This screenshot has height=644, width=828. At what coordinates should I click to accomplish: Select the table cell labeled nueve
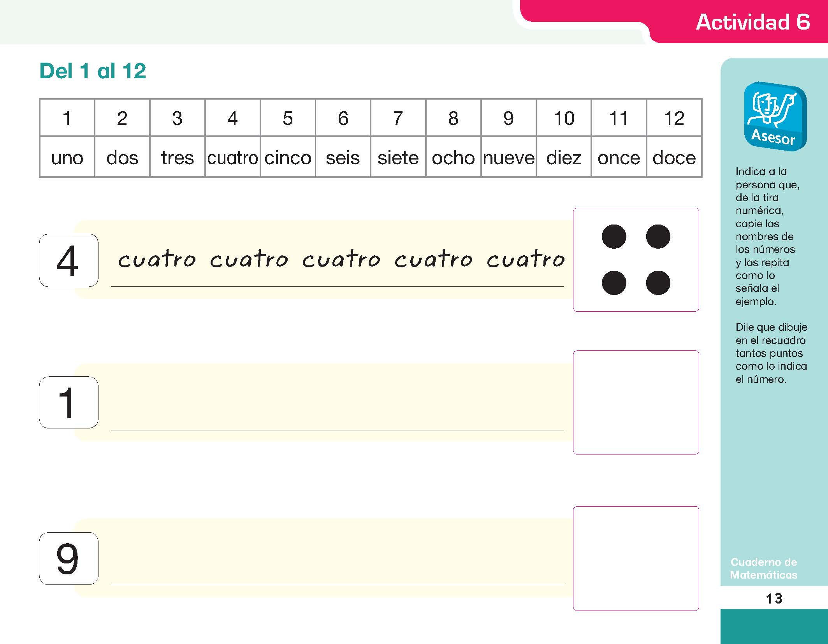pyautogui.click(x=508, y=157)
